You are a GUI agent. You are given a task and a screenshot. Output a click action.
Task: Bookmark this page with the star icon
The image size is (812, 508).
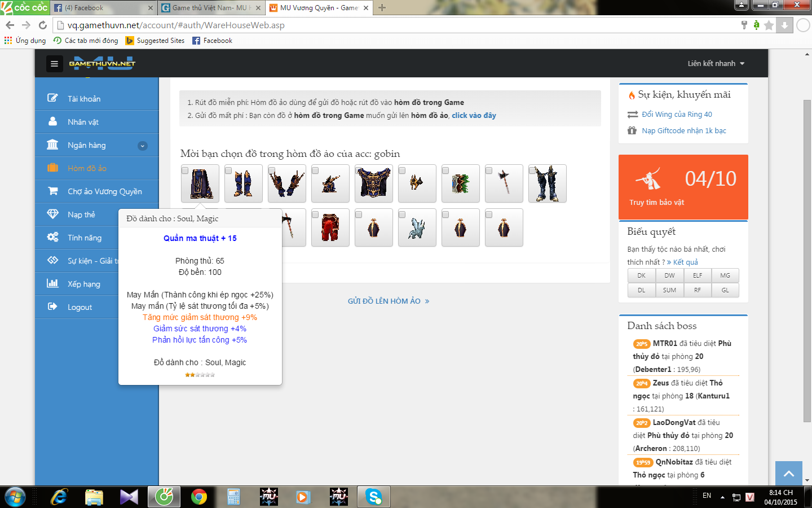[769, 25]
